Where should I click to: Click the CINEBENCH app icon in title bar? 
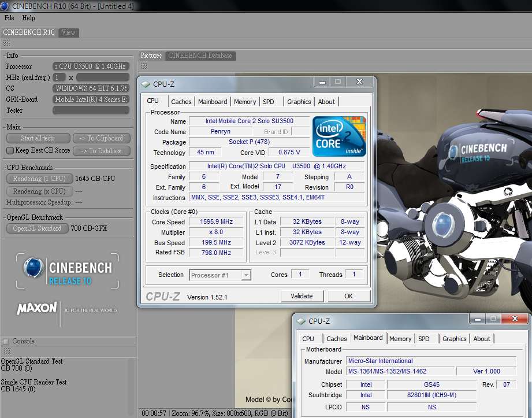click(x=5, y=6)
